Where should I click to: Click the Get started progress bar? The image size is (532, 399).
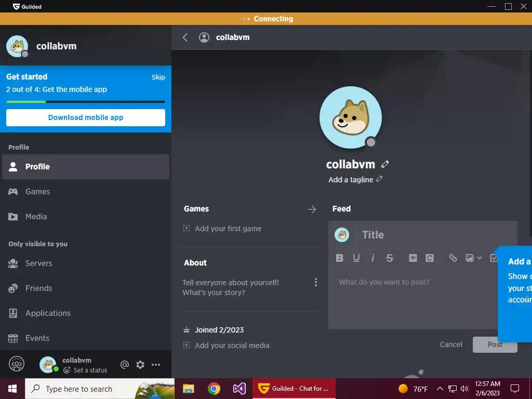click(86, 101)
